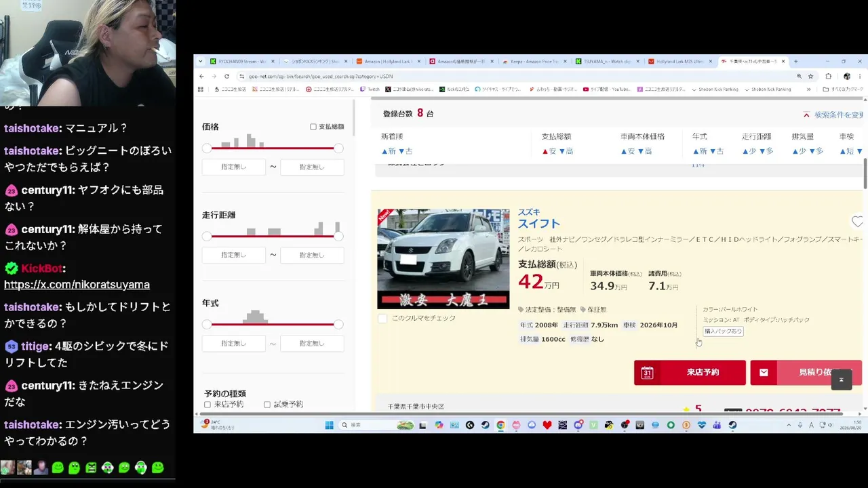Open the minimum 走行距離 dropdown
The image size is (868, 488).
234,255
